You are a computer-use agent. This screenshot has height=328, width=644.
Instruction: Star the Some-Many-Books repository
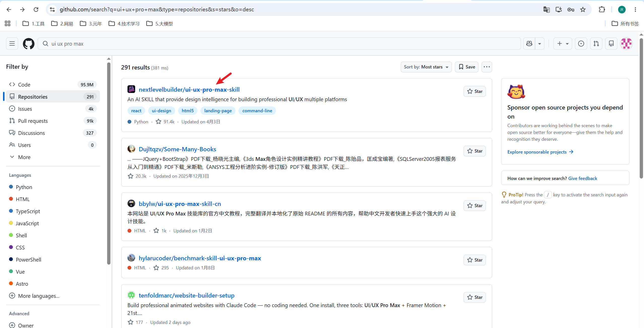474,151
